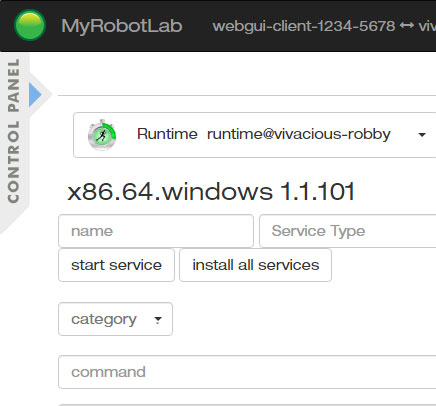The height and width of the screenshot is (406, 436).
Task: Click the start service button
Action: 116,265
